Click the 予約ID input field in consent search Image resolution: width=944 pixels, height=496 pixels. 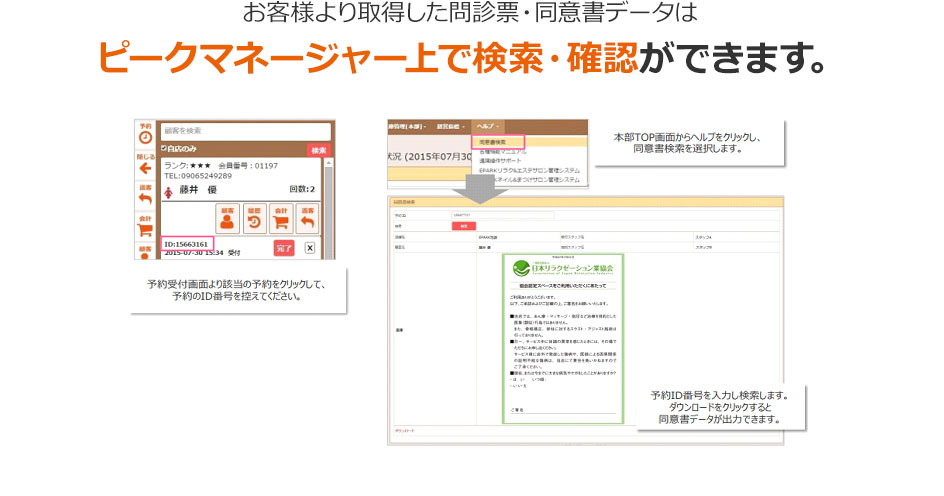click(503, 215)
